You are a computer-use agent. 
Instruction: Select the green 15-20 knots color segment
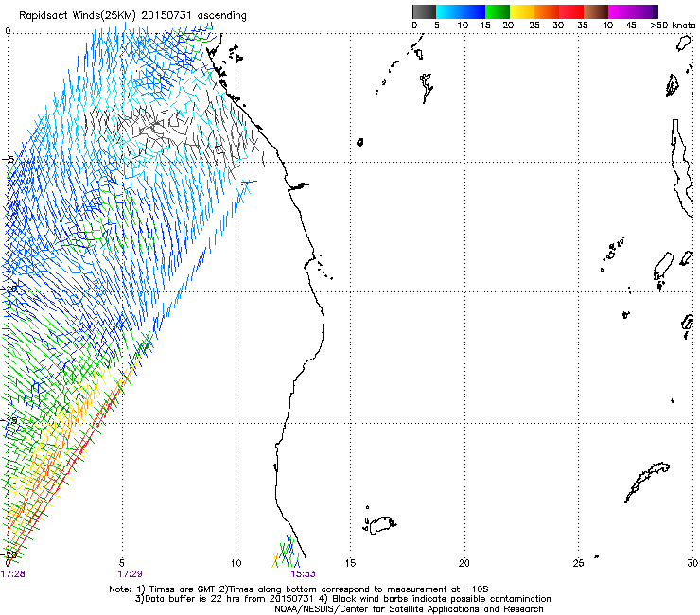click(x=498, y=11)
